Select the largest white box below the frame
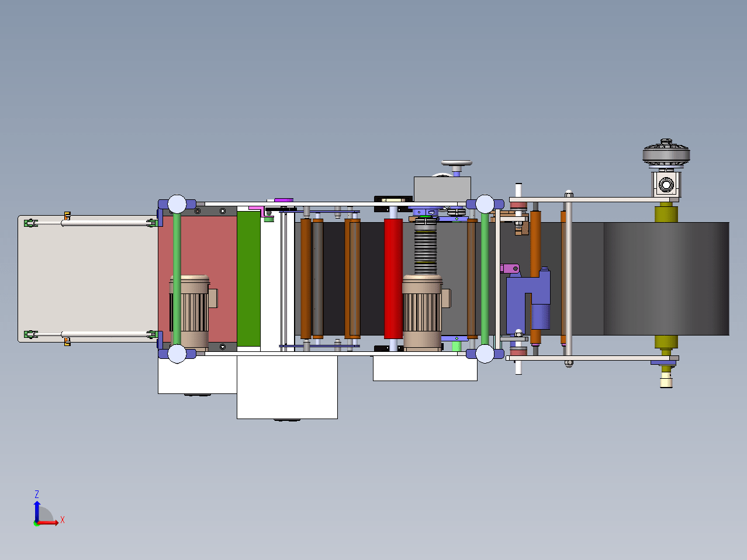This screenshot has width=747, height=560. click(287, 386)
